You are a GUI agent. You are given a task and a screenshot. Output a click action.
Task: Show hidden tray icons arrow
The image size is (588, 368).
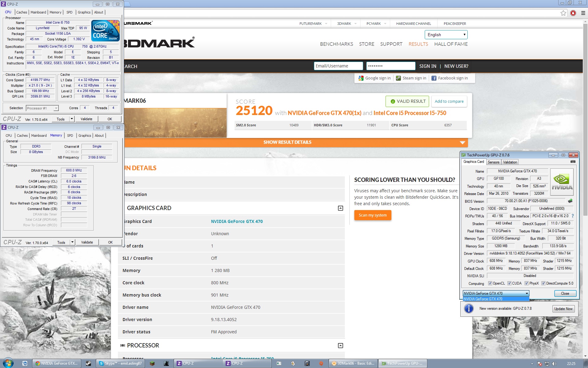(532, 364)
